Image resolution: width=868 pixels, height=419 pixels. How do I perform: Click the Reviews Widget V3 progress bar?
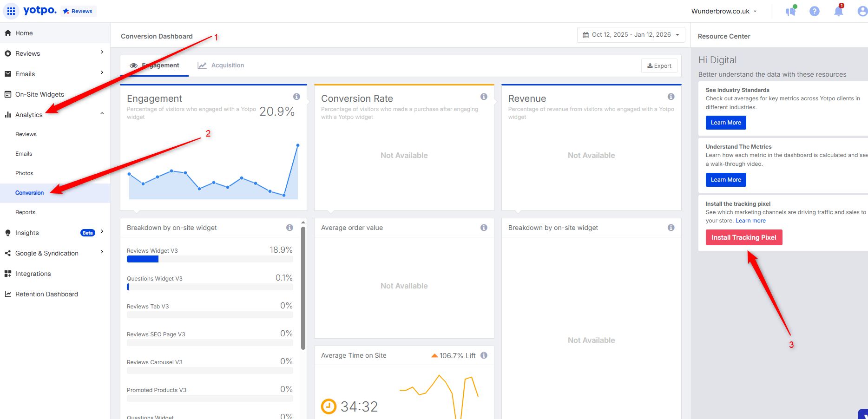coord(210,259)
